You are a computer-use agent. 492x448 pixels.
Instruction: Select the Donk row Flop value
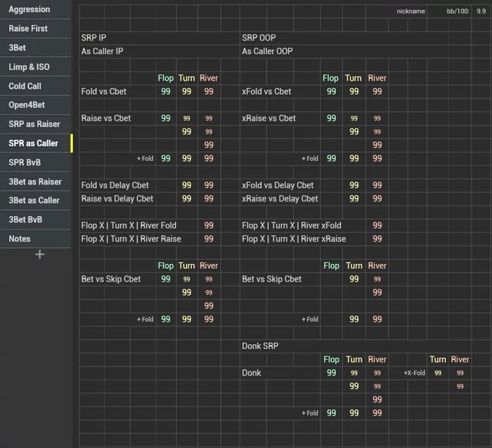click(x=331, y=373)
